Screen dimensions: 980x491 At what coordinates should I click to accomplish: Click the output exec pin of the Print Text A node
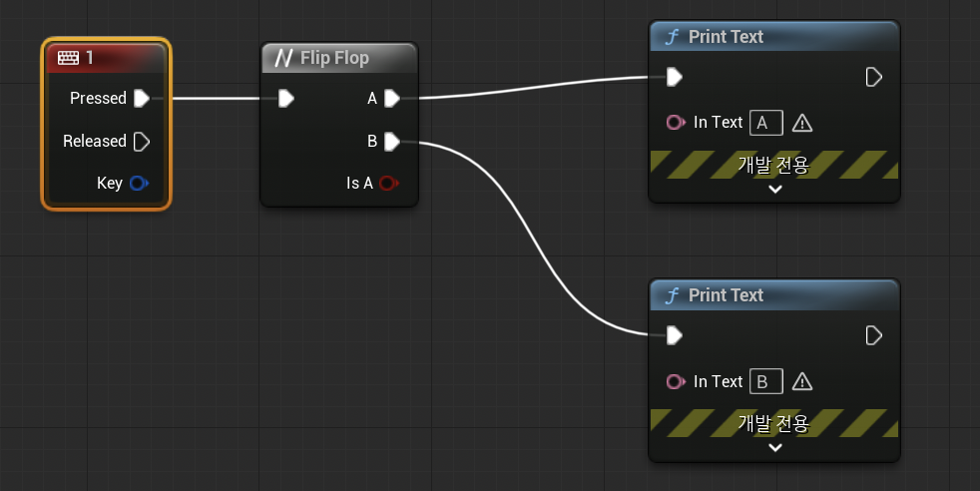(874, 77)
